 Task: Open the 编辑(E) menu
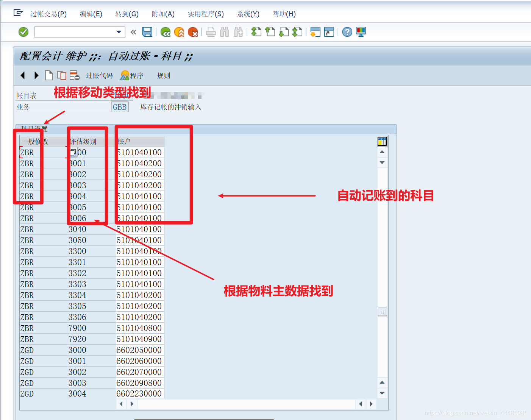(x=91, y=14)
